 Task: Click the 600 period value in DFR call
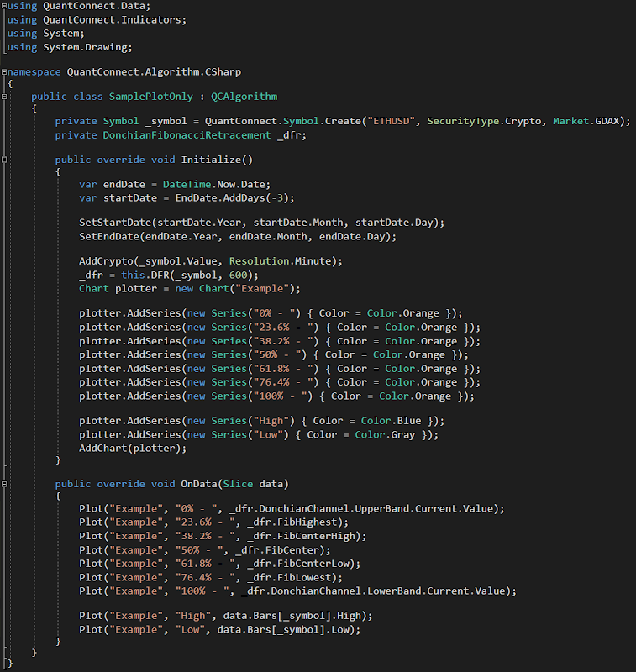pos(238,276)
